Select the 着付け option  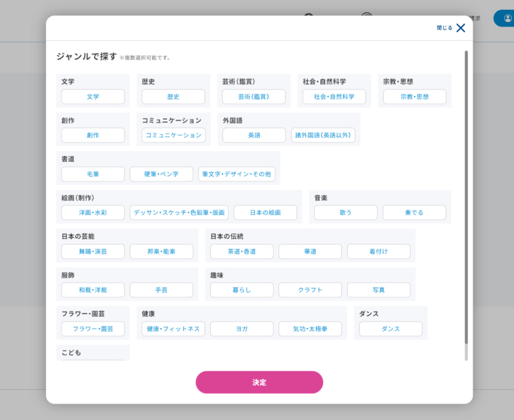pyautogui.click(x=378, y=252)
